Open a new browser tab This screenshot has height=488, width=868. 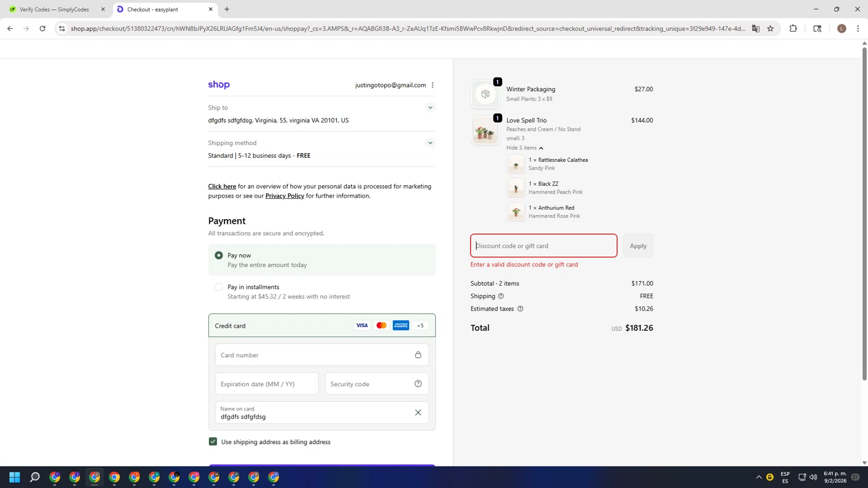pyautogui.click(x=227, y=9)
